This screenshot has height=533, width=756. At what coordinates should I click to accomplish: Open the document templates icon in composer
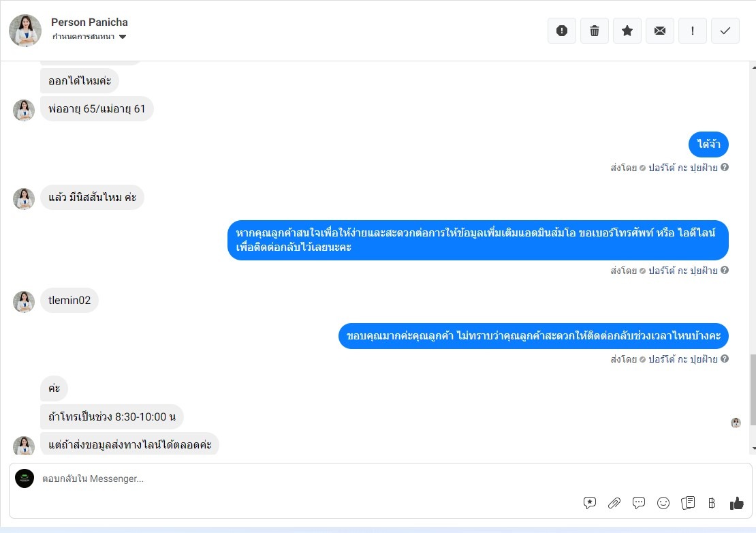click(688, 503)
